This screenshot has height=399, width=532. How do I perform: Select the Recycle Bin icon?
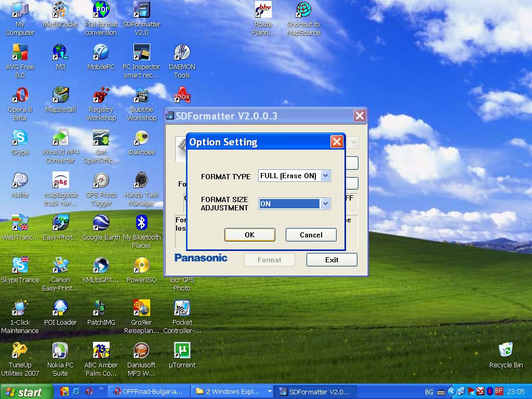[506, 351]
